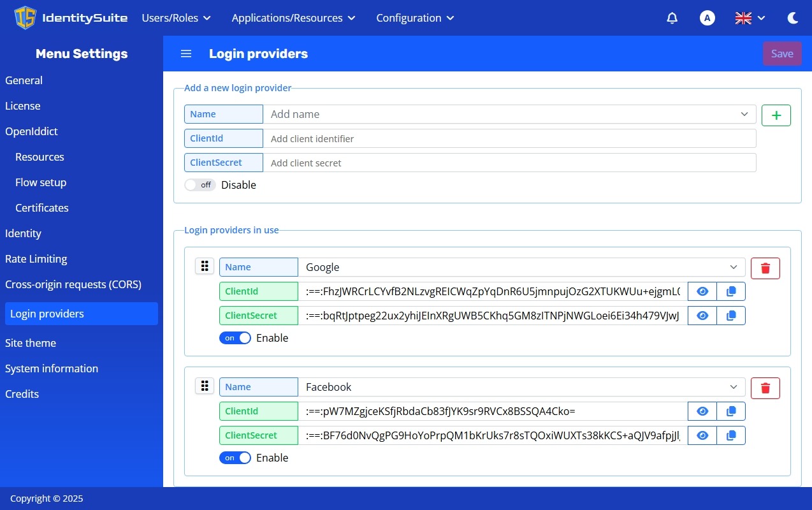Open the Users/Roles menu
Image resolution: width=812 pixels, height=510 pixels.
click(x=176, y=18)
